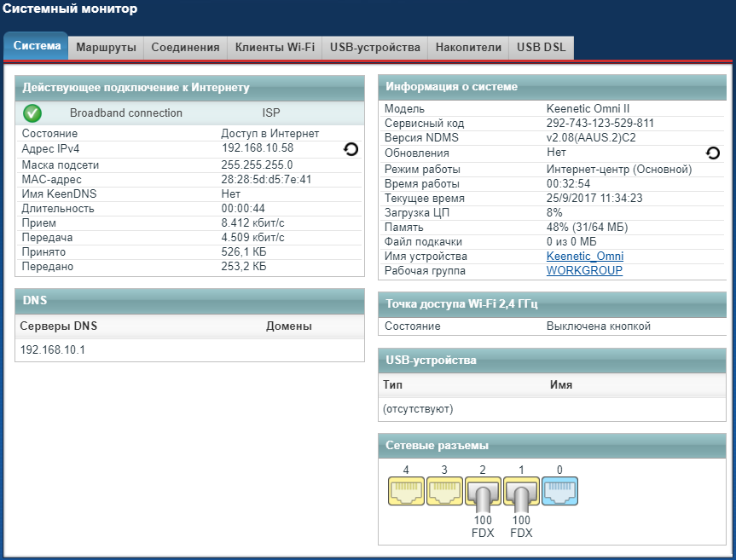Refresh the IPv4 address with reload icon

tap(351, 149)
